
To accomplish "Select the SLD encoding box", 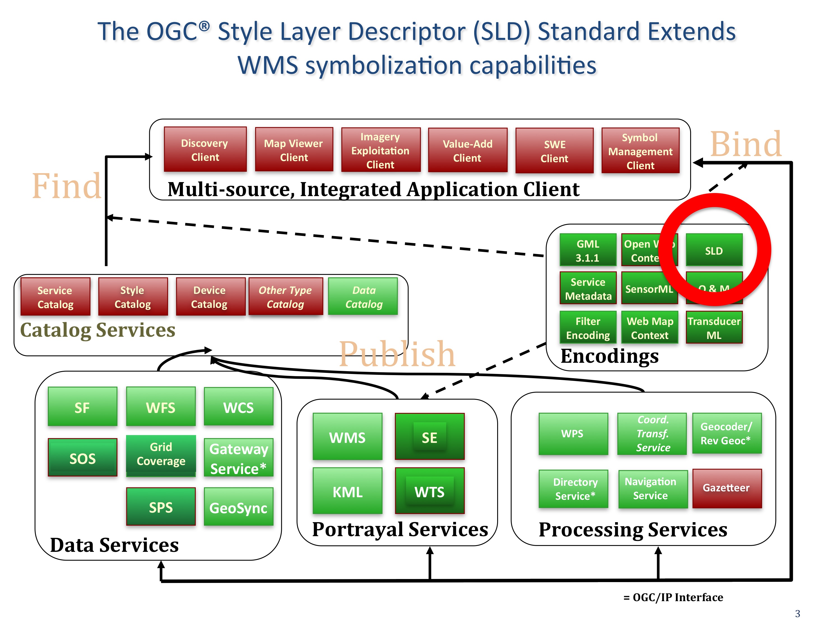I will [714, 250].
